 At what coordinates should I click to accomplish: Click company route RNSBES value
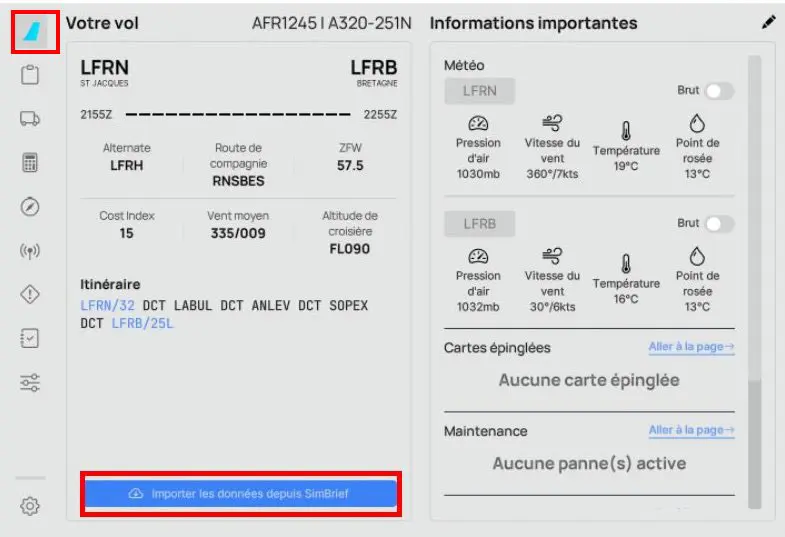click(x=238, y=181)
